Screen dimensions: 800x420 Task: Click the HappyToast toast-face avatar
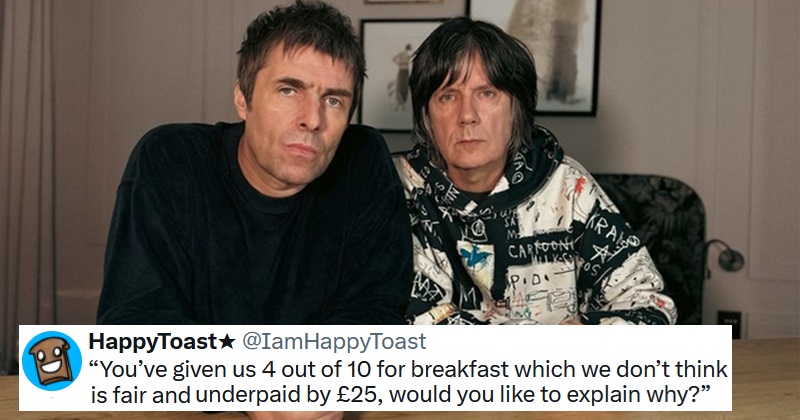(x=52, y=361)
